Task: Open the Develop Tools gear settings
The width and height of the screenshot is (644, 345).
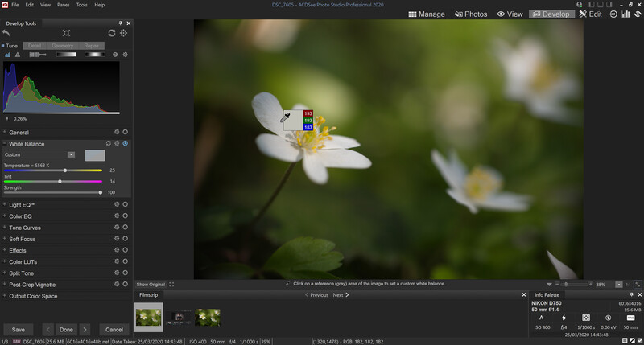Action: pyautogui.click(x=123, y=33)
